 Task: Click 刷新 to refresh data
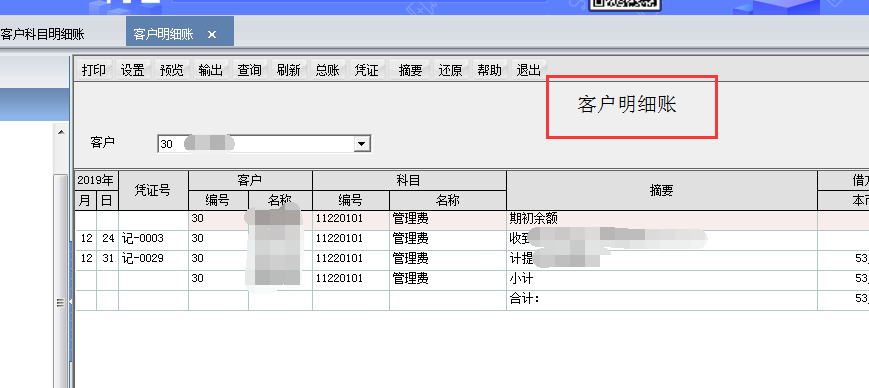click(x=289, y=70)
